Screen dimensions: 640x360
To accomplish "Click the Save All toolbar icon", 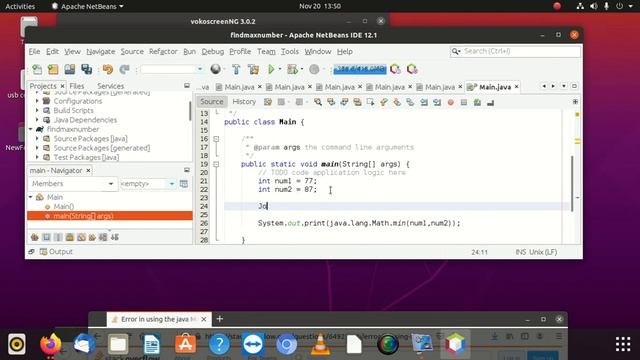I will tap(87, 69).
